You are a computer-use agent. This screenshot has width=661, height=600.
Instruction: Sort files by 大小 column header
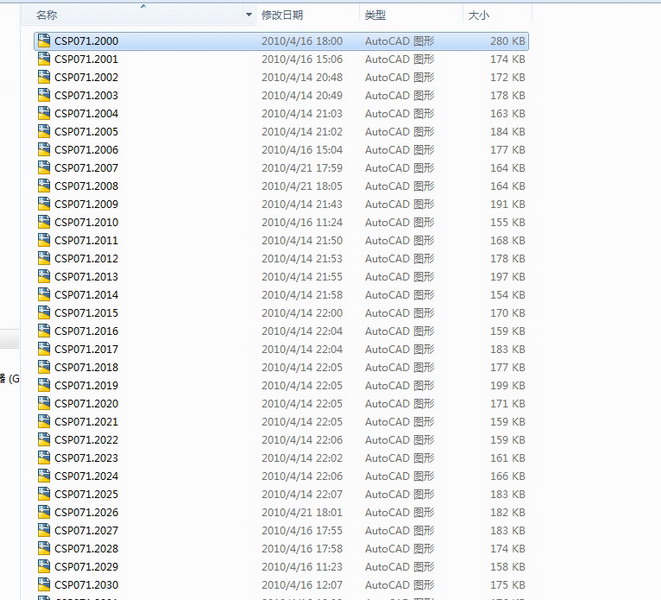478,15
